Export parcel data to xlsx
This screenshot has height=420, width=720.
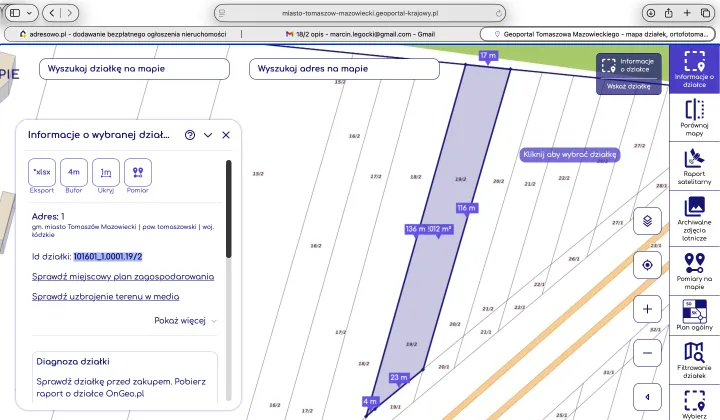click(x=42, y=172)
